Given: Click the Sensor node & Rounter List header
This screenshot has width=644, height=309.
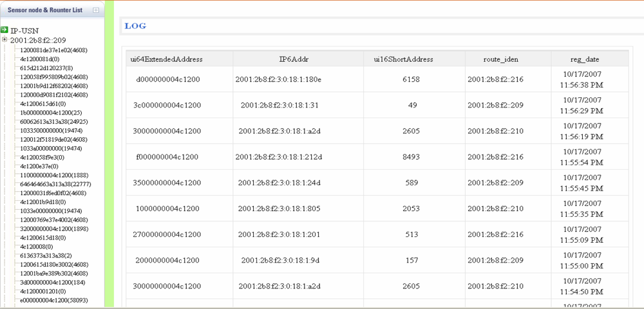Looking at the screenshot, I should click(x=45, y=10).
